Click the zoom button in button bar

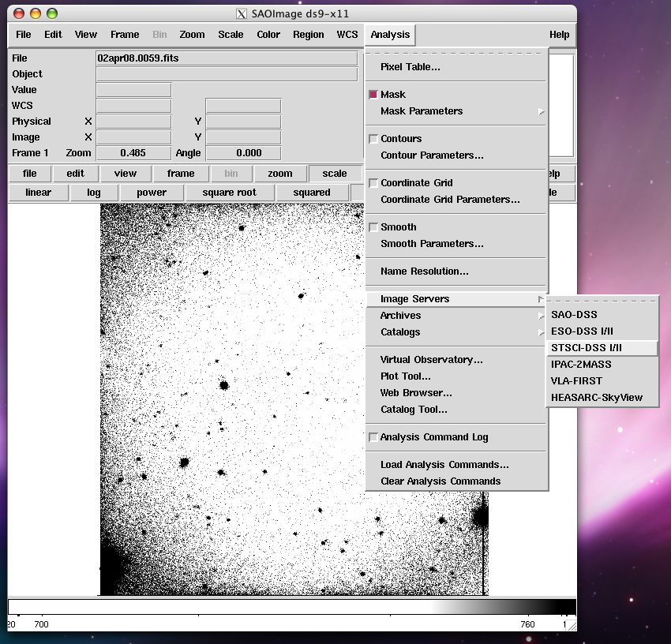point(279,174)
